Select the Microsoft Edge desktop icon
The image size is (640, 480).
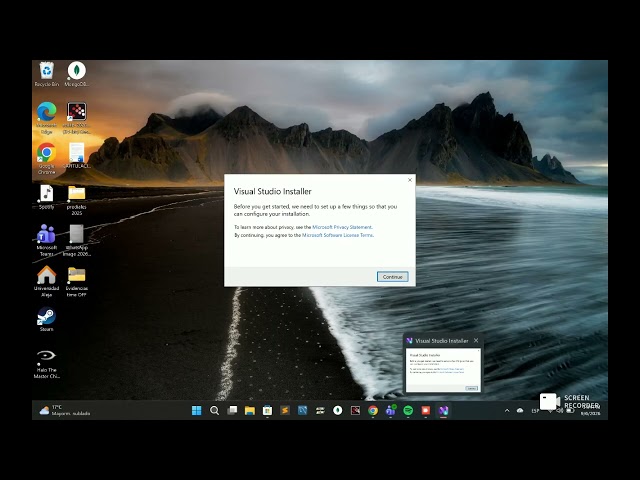tap(47, 118)
